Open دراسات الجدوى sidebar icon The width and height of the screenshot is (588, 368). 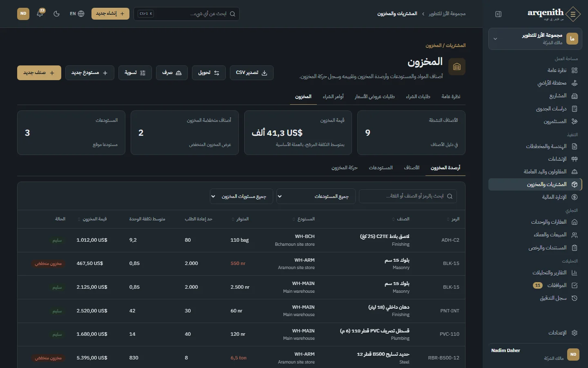[x=575, y=109]
